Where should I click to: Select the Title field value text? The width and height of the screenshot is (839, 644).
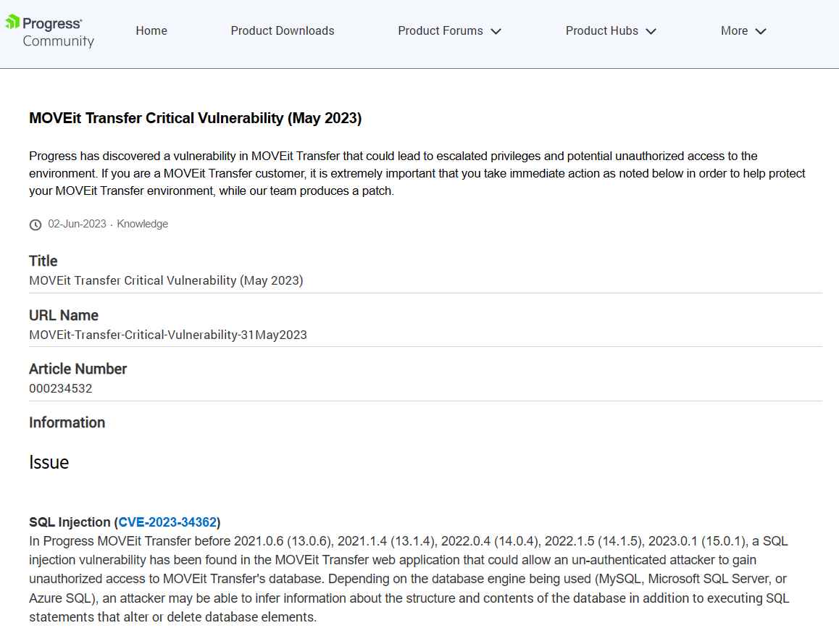tap(166, 281)
